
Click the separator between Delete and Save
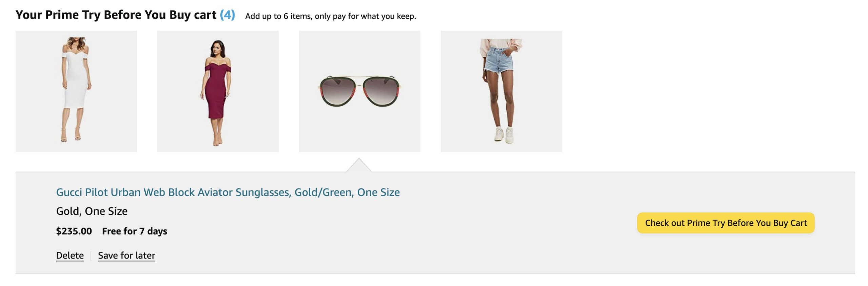[91, 256]
